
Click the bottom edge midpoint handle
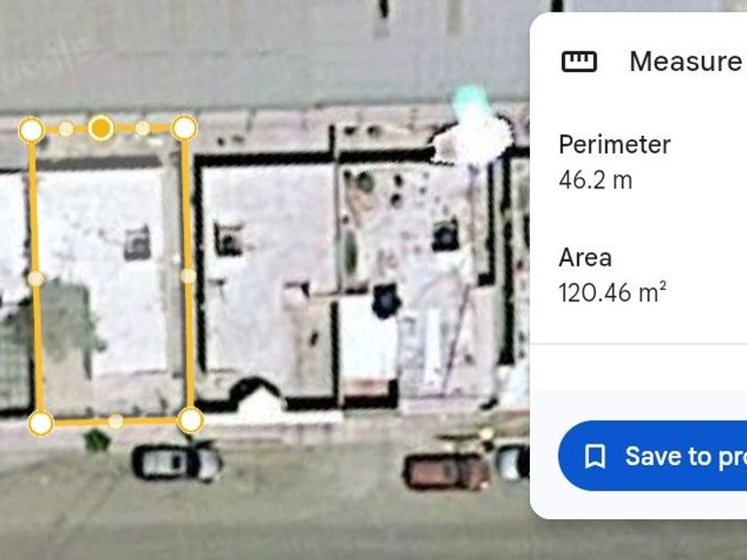click(x=116, y=421)
